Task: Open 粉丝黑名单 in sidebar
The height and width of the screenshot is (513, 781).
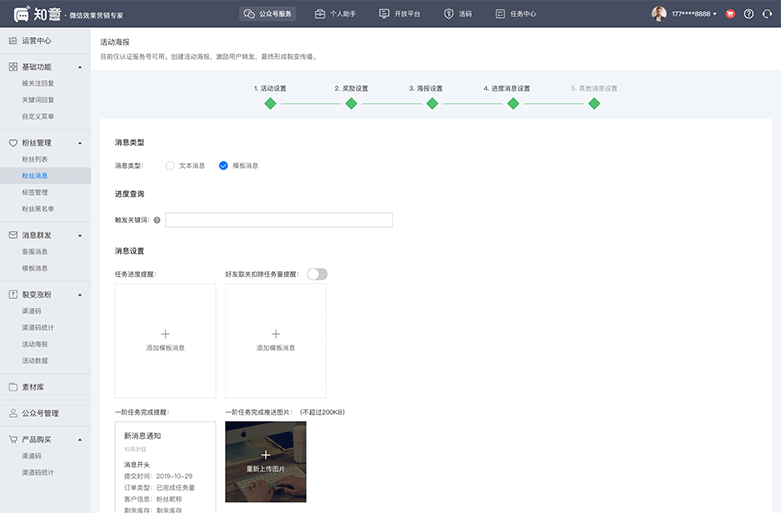Action: tap(38, 209)
